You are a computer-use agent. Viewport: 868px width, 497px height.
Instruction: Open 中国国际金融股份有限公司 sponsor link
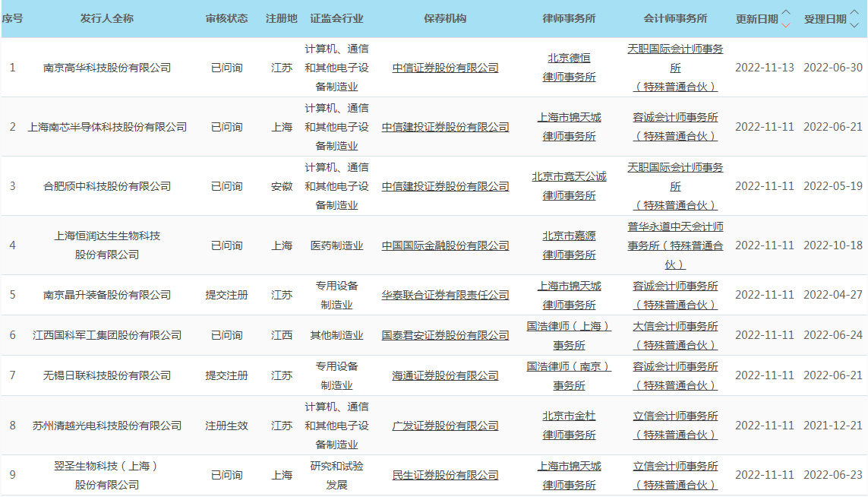445,245
